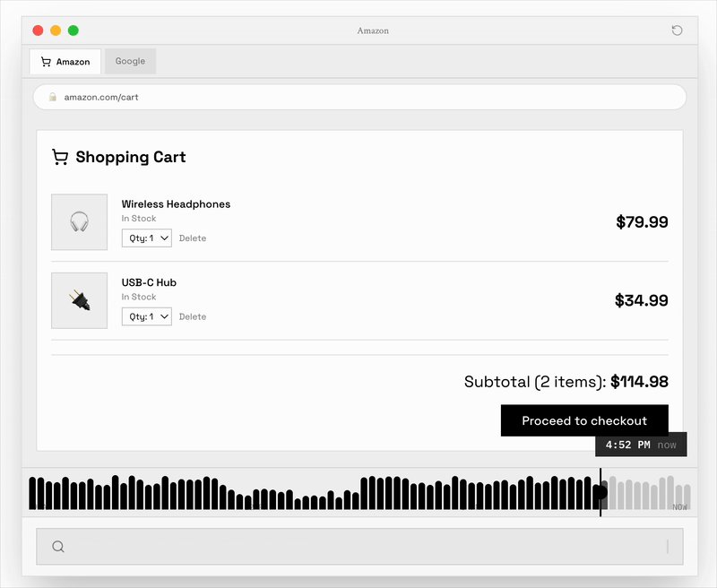Click the shopping cart icon in the header
This screenshot has width=717, height=588.
click(x=60, y=156)
